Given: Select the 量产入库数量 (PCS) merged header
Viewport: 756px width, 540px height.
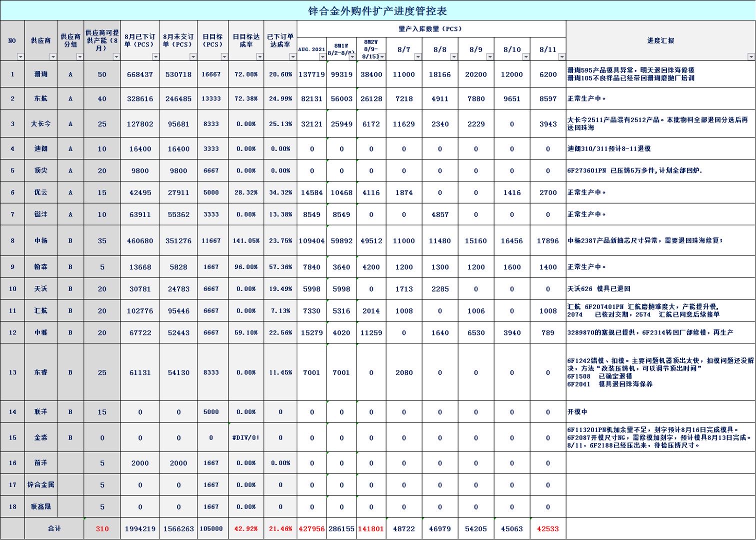Looking at the screenshot, I should coord(431,29).
